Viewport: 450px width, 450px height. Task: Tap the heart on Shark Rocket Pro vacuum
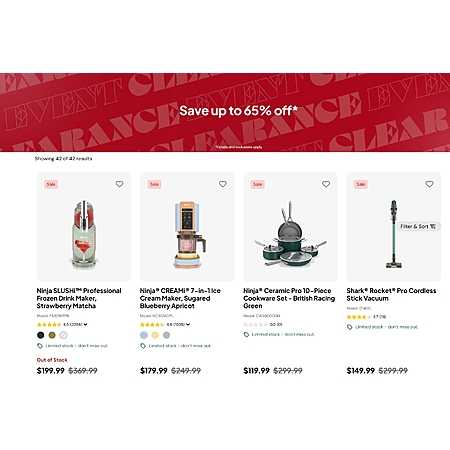429,184
